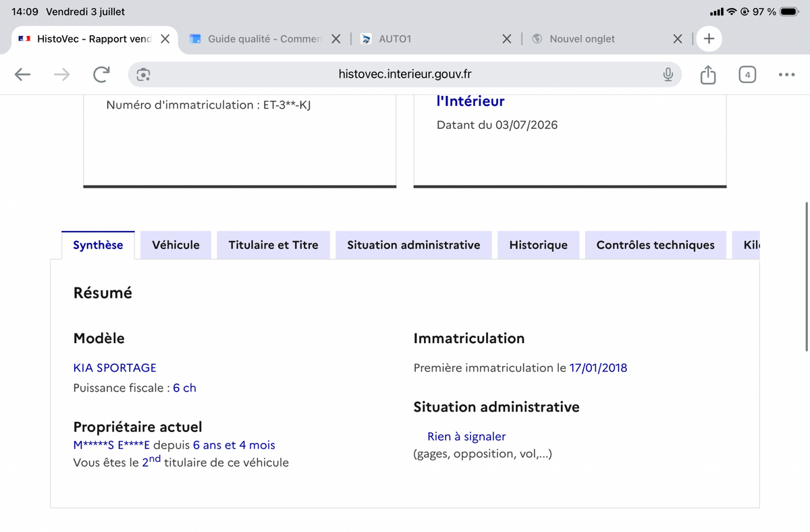
Task: Reload the page with the refresh icon
Action: [x=101, y=75]
